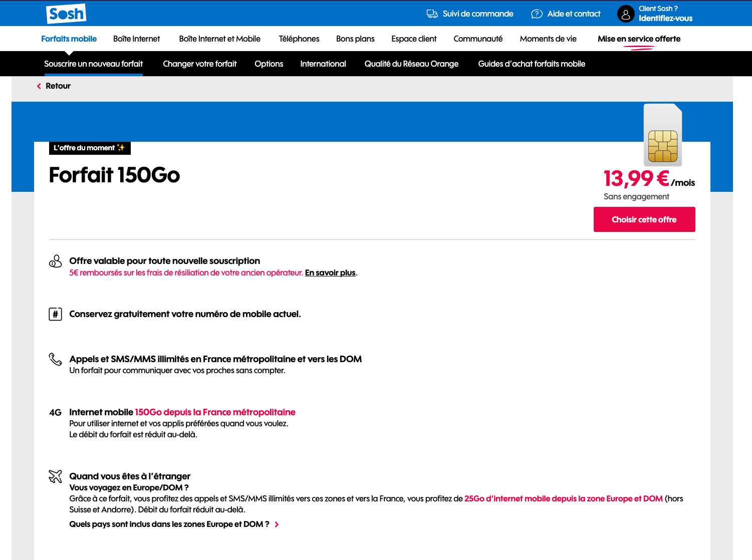
Task: Click 5€ remboursés résiliation text
Action: click(186, 273)
